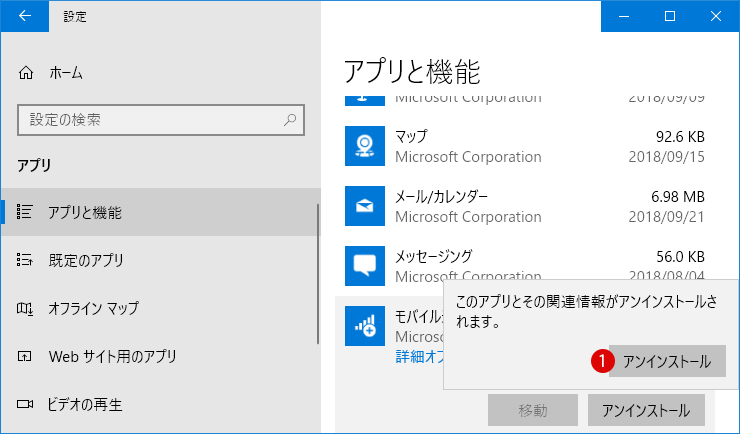Open オフライン マップ settings page
Screen dimensions: 740x434
(x=160, y=309)
